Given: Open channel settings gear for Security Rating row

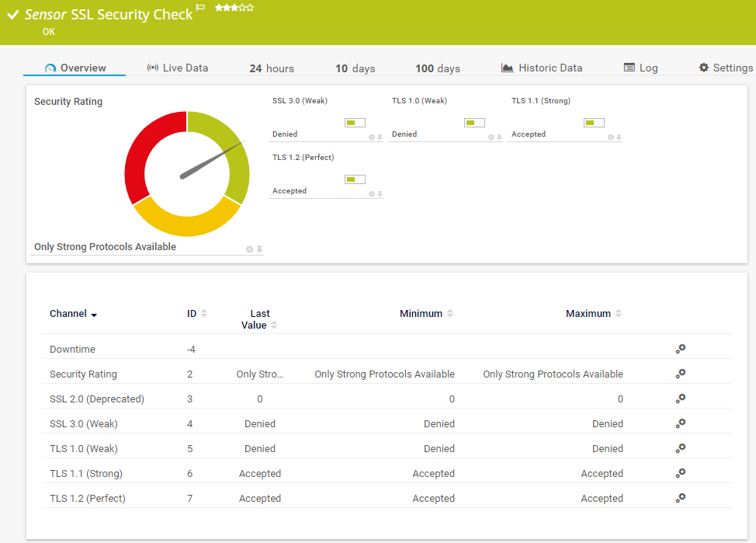Looking at the screenshot, I should click(x=680, y=374).
